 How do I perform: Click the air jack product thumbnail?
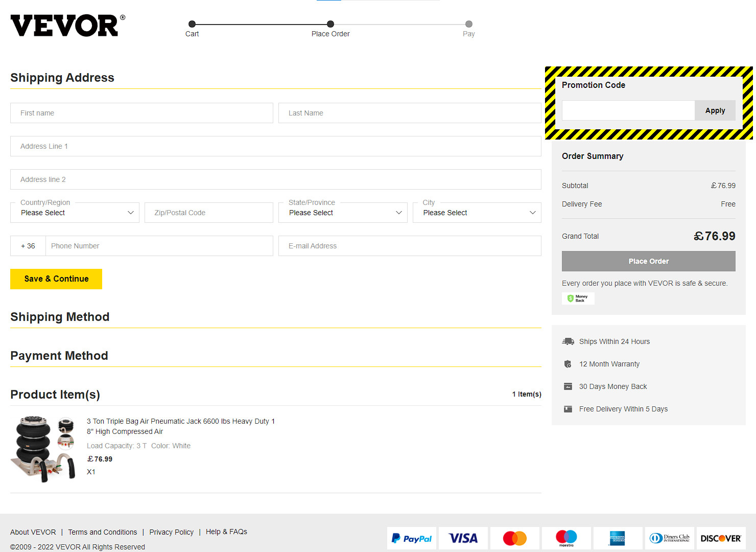coord(43,449)
